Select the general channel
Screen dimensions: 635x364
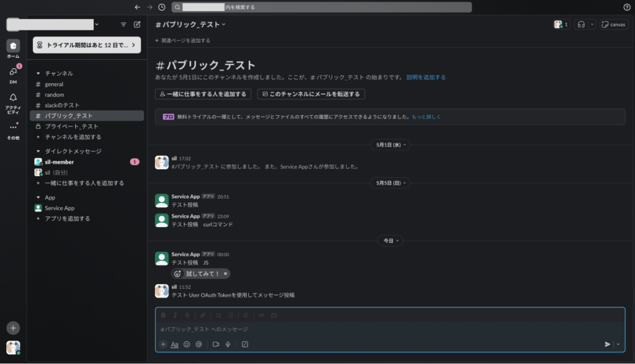click(54, 84)
